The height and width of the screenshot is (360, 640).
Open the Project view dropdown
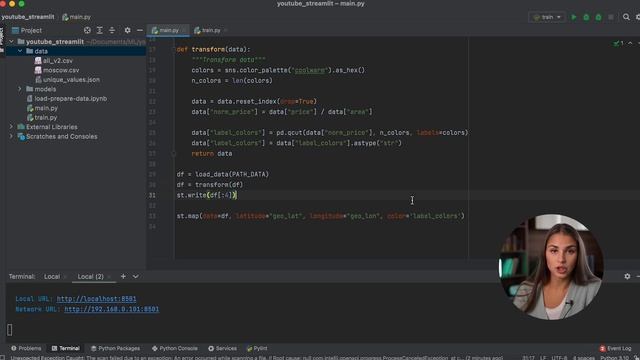[x=27, y=30]
